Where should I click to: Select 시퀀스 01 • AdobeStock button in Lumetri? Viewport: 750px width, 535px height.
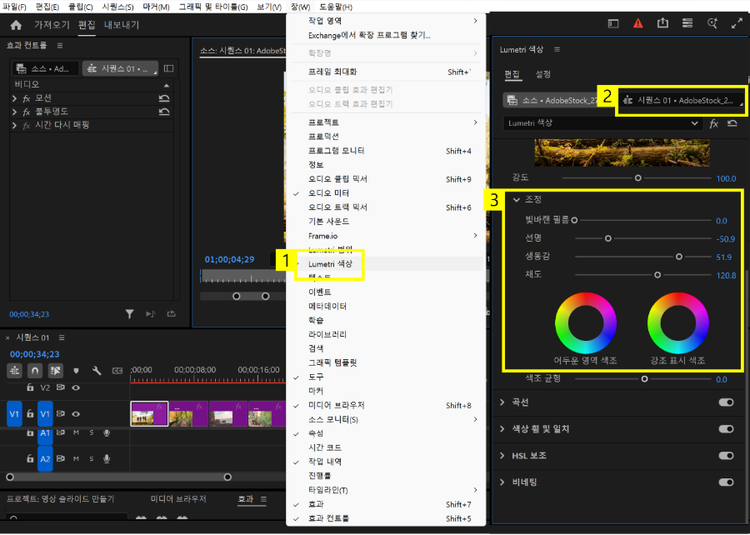[683, 100]
